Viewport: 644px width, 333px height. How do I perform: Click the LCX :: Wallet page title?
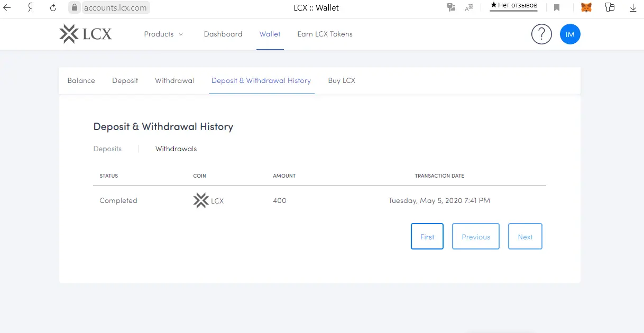tap(316, 8)
